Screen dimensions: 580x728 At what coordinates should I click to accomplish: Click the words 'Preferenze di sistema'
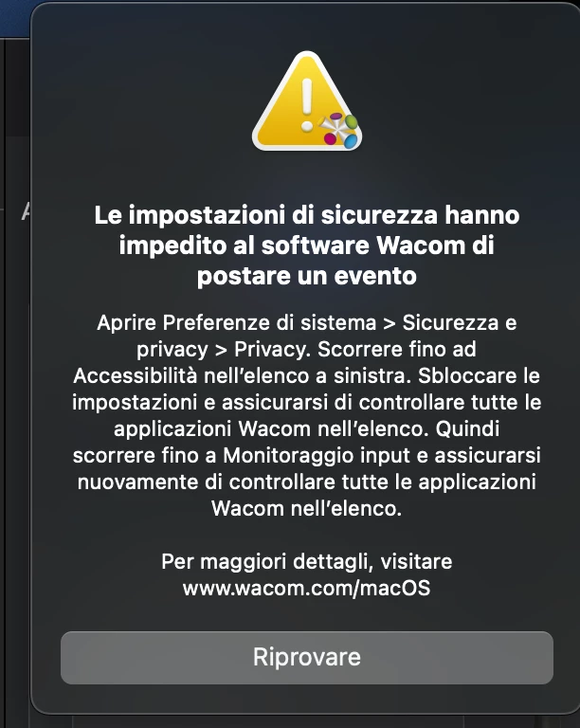pyautogui.click(x=269, y=322)
